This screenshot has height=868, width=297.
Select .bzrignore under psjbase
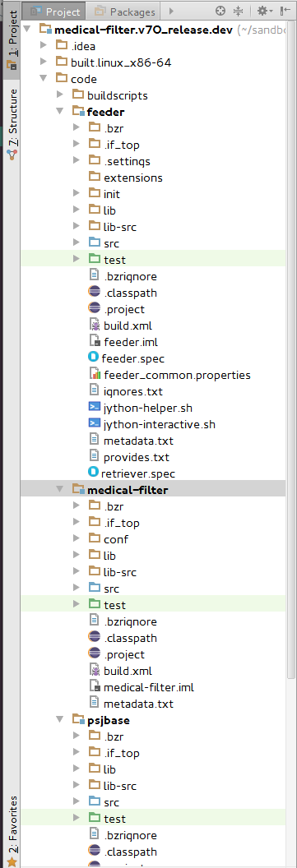(130, 835)
